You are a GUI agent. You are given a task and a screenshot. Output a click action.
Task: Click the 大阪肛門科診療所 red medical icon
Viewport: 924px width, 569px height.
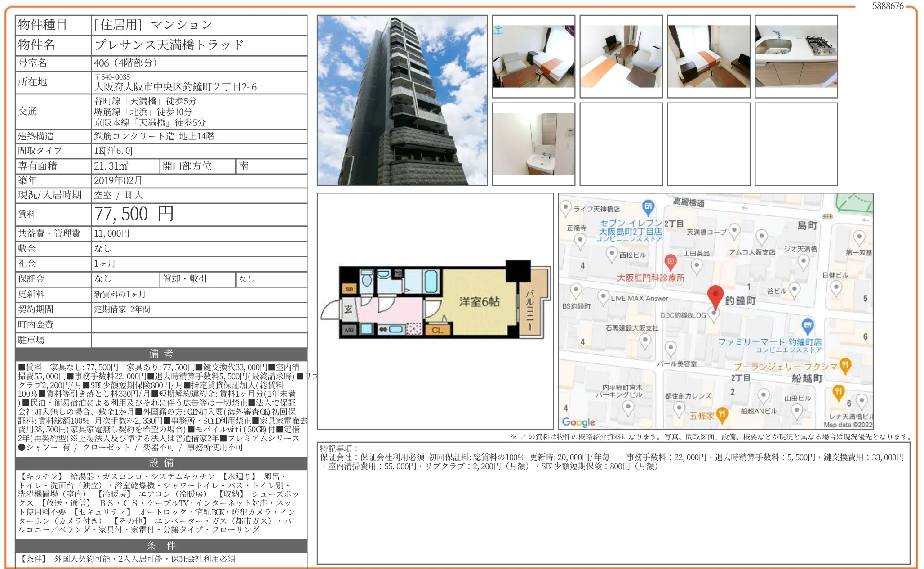coord(670,261)
